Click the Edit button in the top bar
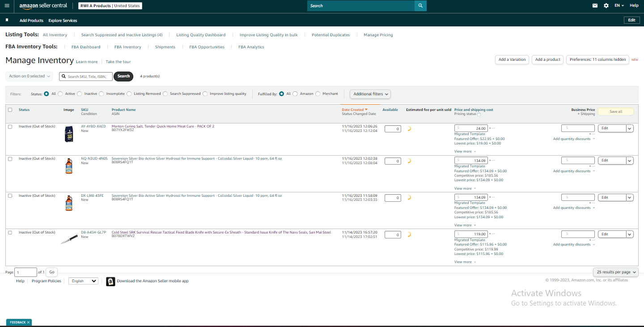 (631, 20)
